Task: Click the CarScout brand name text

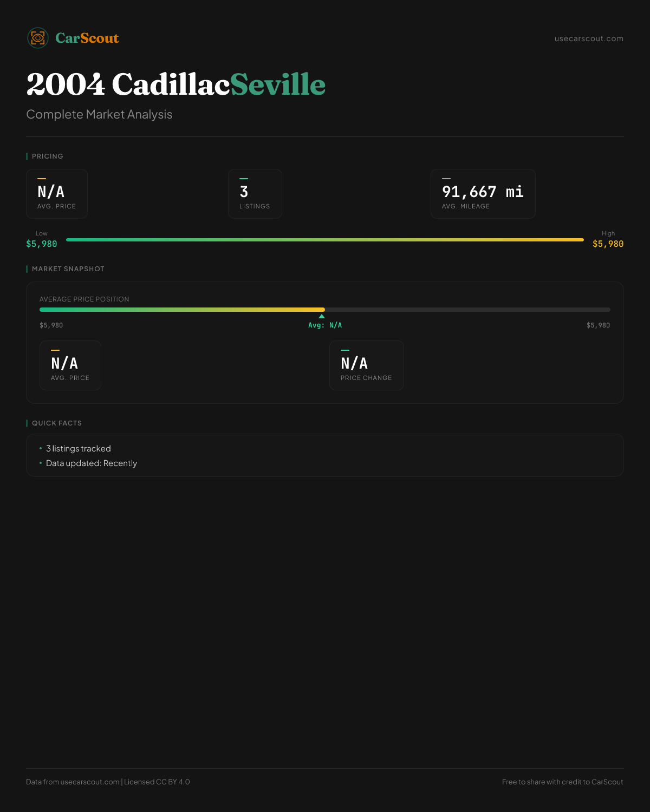Action: (x=87, y=38)
